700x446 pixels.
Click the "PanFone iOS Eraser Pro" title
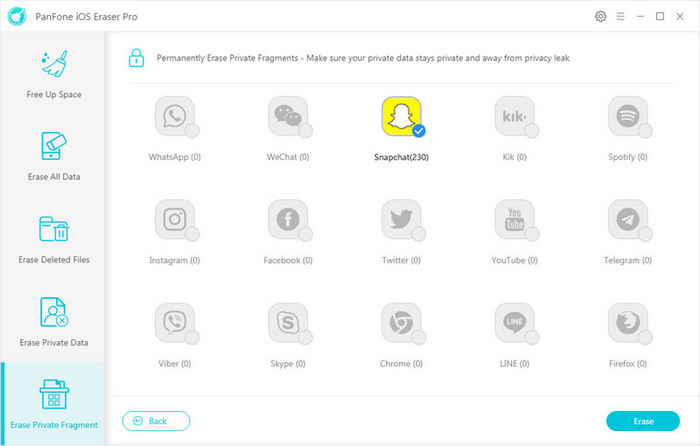tap(87, 17)
